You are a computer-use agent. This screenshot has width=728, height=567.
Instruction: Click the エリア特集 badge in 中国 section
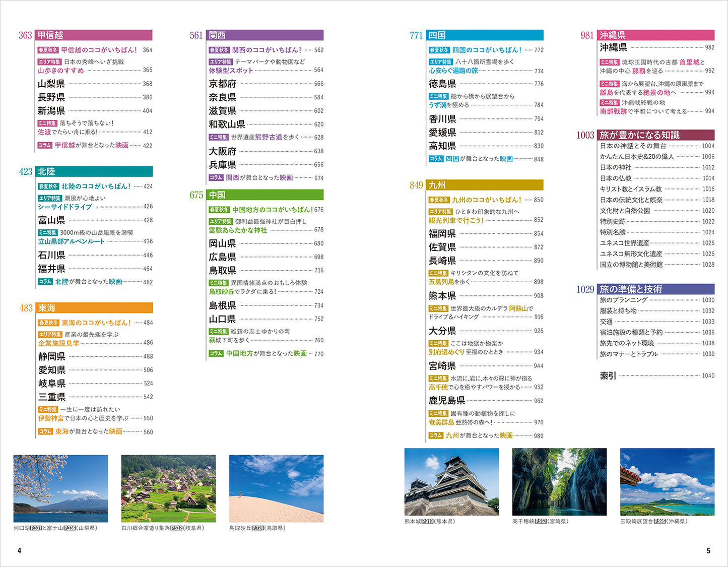click(221, 221)
